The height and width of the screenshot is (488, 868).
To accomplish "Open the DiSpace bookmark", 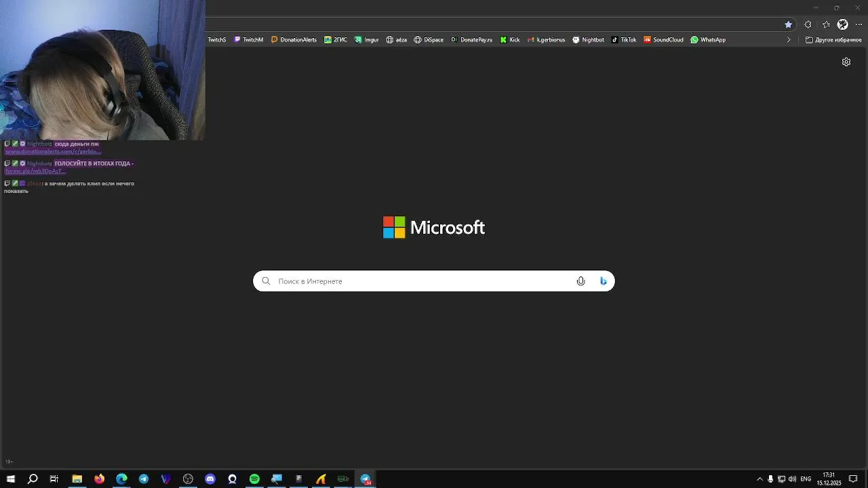I will [429, 40].
